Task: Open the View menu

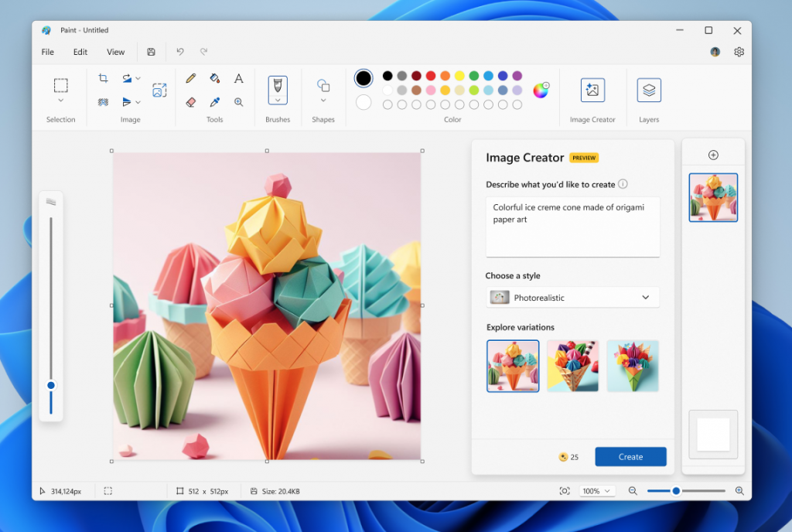Action: (115, 52)
